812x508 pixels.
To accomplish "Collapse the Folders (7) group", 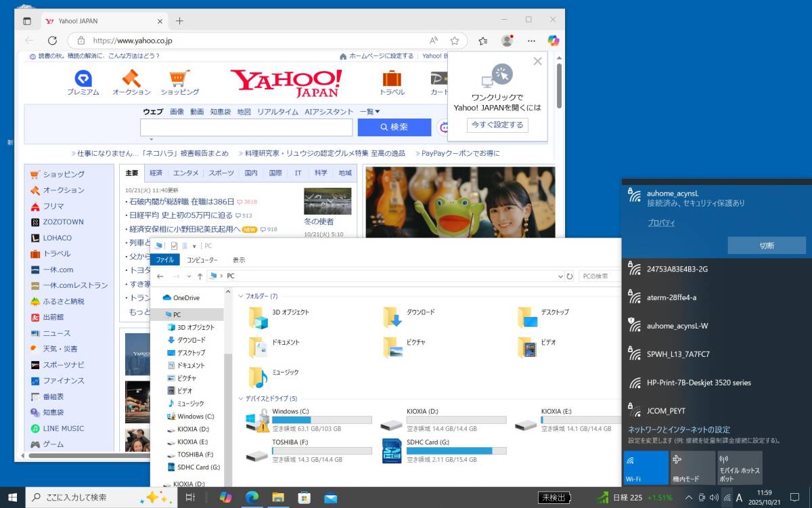I will coord(240,296).
